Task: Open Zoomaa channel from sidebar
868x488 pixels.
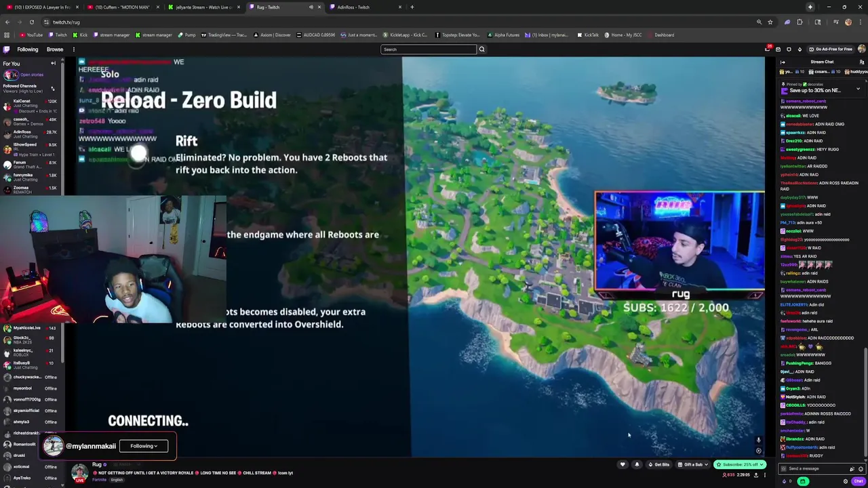Action: [31, 189]
